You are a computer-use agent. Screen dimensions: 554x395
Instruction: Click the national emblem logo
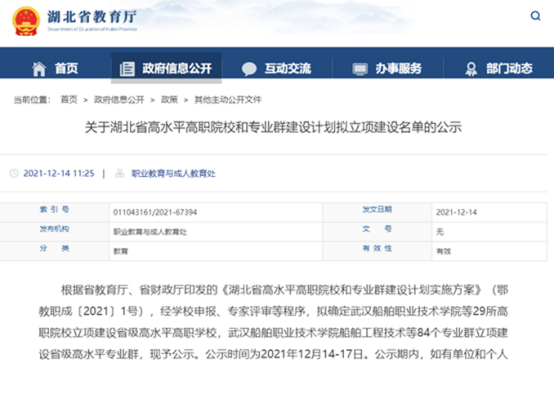click(x=25, y=21)
